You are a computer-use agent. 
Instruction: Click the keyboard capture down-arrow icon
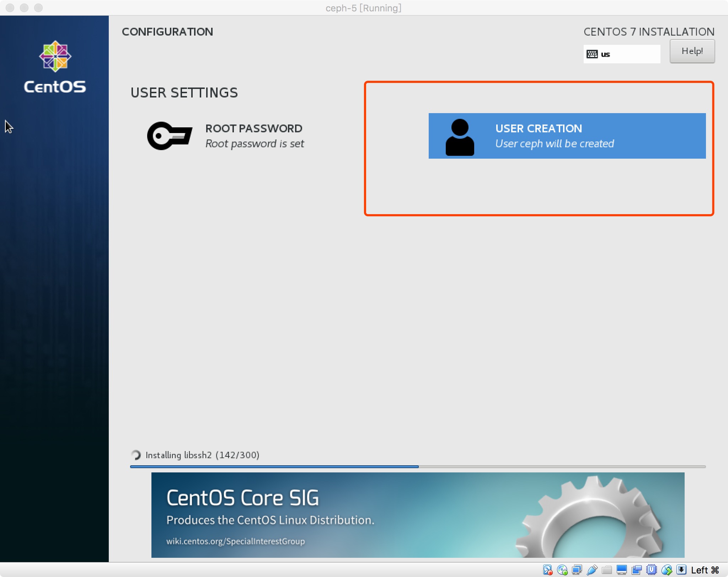(x=681, y=570)
